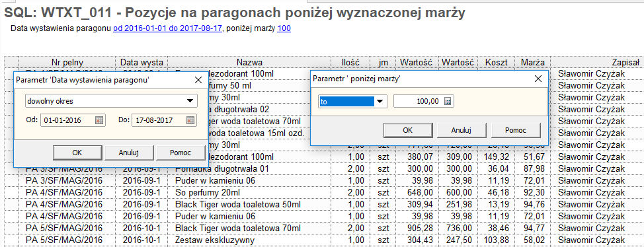Sort by the 'Ilość' column header
The height and width of the screenshot is (247, 644).
[350, 62]
